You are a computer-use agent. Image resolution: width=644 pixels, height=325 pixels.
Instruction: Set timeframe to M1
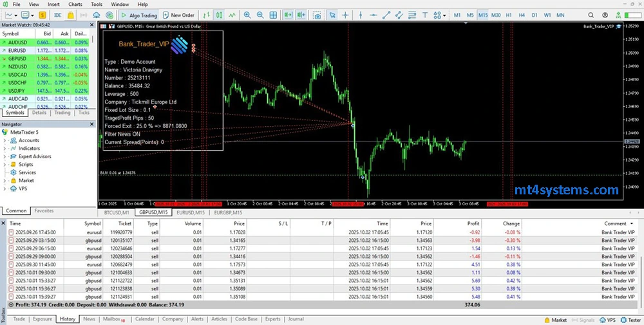(457, 15)
